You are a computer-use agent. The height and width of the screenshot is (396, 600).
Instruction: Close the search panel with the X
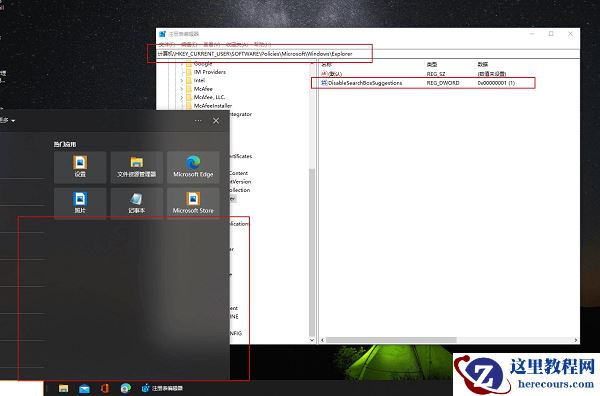coord(216,121)
